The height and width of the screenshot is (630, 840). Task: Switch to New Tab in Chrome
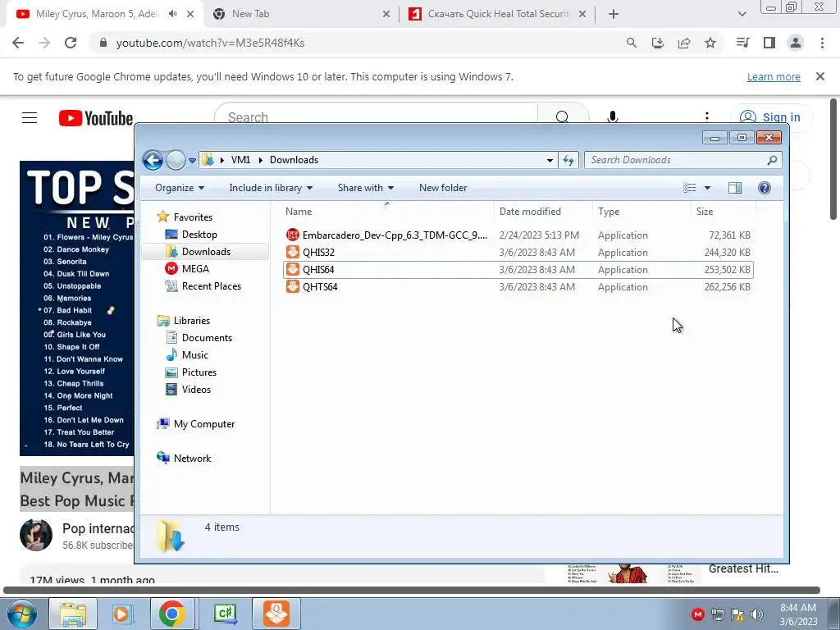click(x=301, y=14)
